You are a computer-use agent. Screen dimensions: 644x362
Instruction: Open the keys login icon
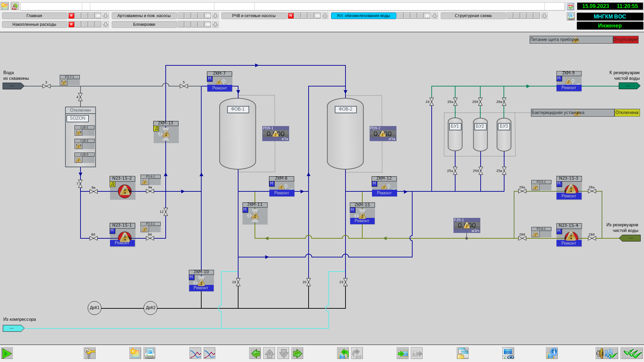[90, 353]
